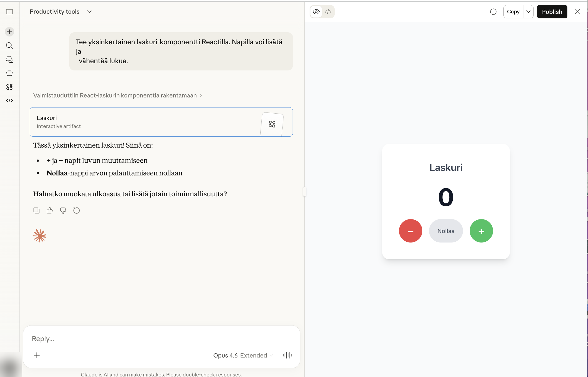Open the chats icon in sidebar
Screen dimensions: 588x377
coord(9,59)
